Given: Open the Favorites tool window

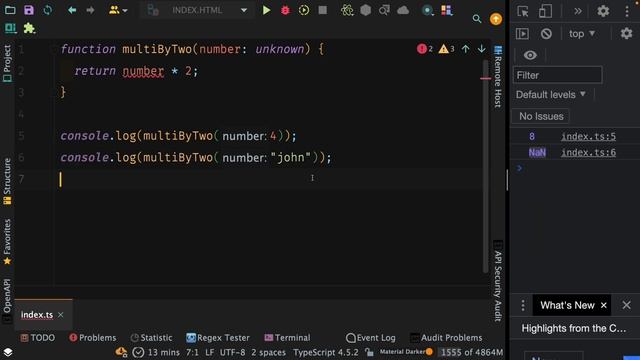Looking at the screenshot, I should coord(7,242).
